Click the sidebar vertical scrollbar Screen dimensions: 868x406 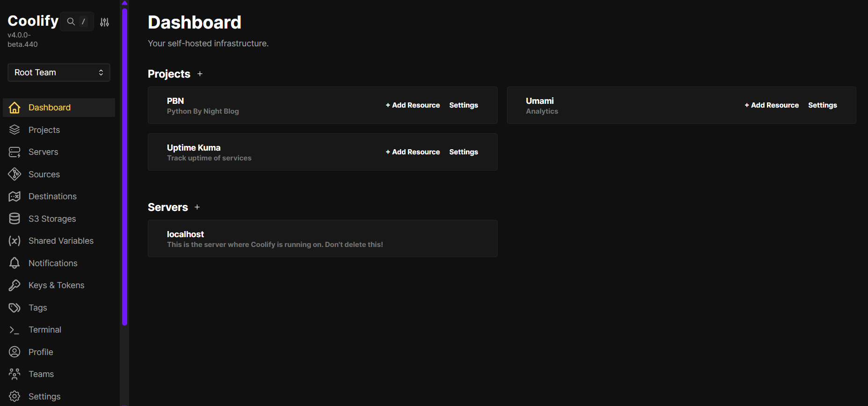[x=124, y=167]
